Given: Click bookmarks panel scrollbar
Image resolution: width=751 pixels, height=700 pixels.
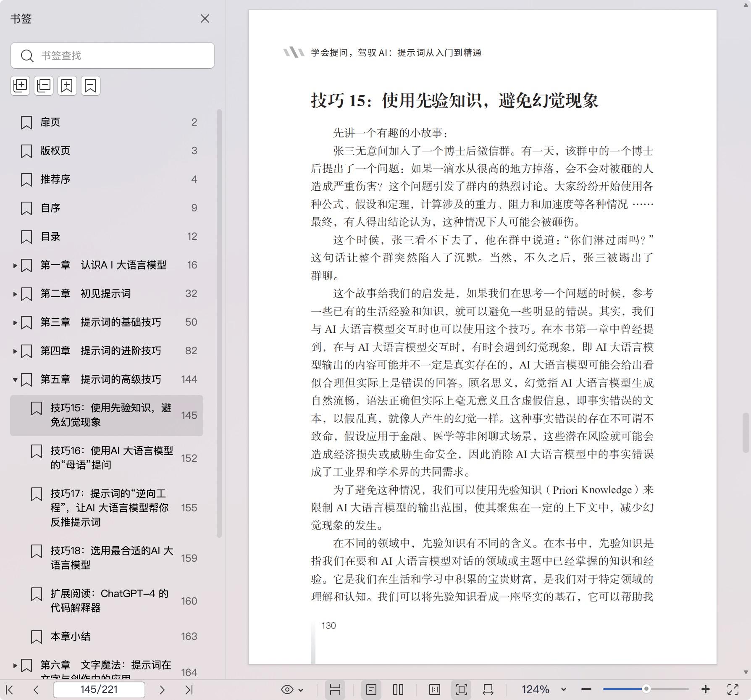Looking at the screenshot, I should [219, 324].
